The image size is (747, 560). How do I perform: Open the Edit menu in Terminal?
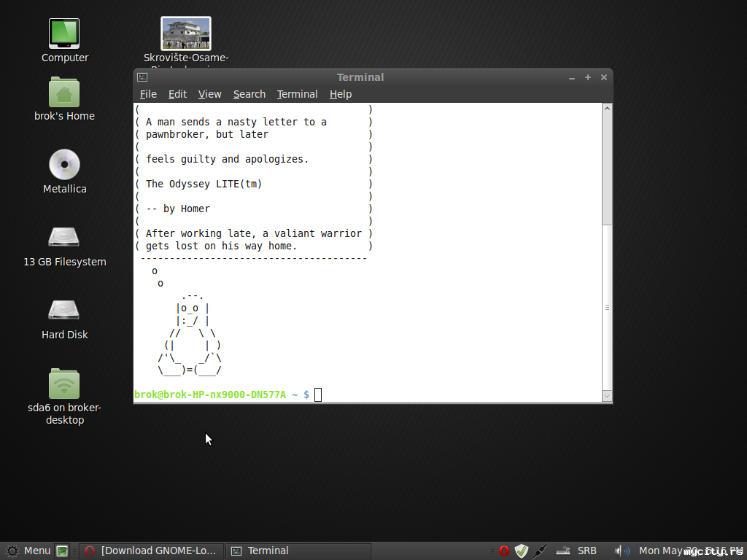(x=177, y=94)
